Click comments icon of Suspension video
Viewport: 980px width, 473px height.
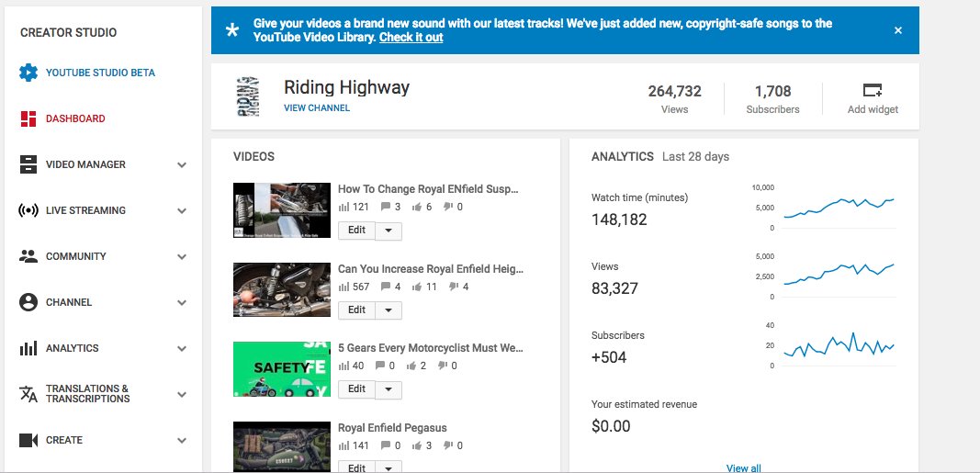point(386,207)
